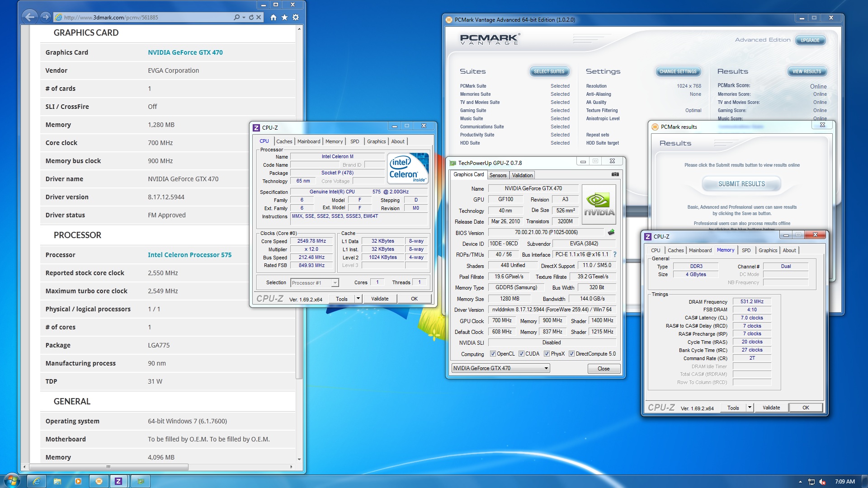Image resolution: width=868 pixels, height=488 pixels.
Task: Open Windows Media Player taskbar icon
Action: (x=78, y=481)
